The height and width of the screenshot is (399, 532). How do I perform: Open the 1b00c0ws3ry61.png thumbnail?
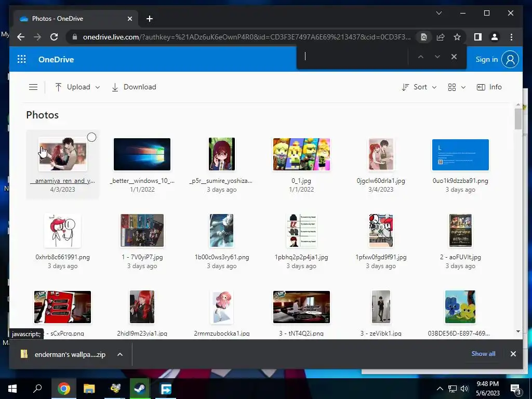click(x=221, y=231)
